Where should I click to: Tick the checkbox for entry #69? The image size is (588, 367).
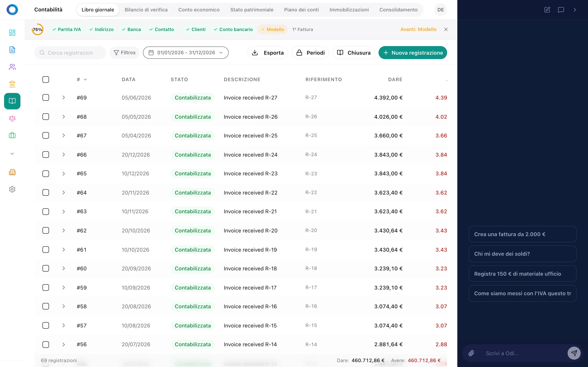click(x=46, y=98)
